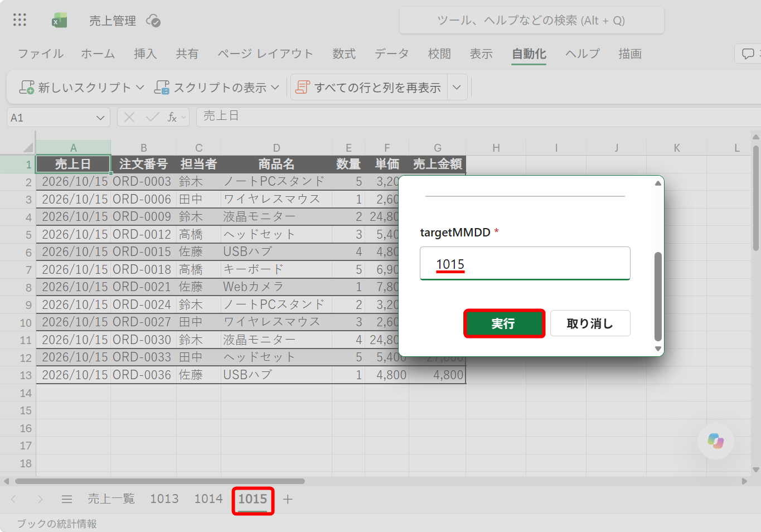
Task: Confirm formula entry with the checkmark icon
Action: pyautogui.click(x=152, y=117)
